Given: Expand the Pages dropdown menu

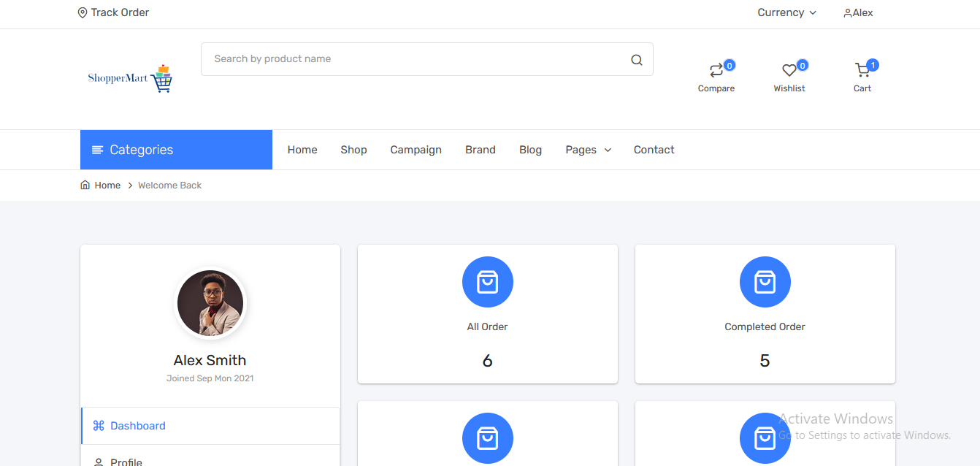Looking at the screenshot, I should (588, 150).
